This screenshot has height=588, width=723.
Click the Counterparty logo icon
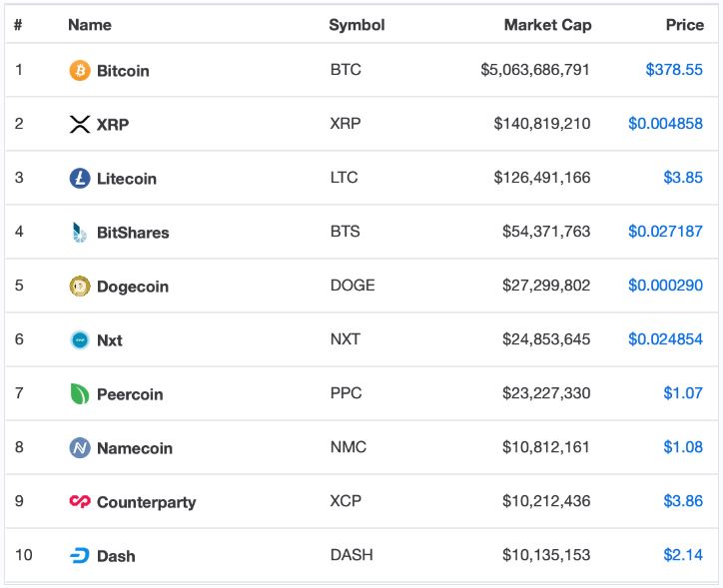pyautogui.click(x=80, y=502)
